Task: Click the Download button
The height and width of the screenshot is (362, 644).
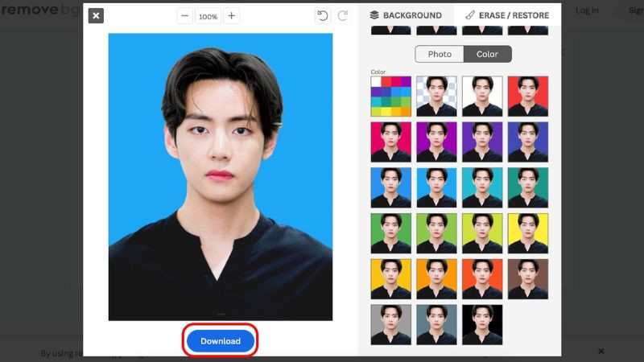Action: coord(221,341)
